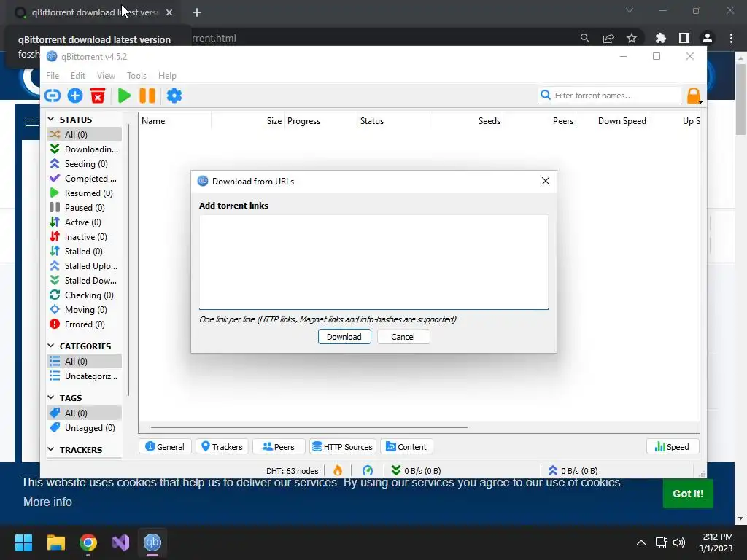Sort by the Name column header
The image size is (747, 560).
175,121
